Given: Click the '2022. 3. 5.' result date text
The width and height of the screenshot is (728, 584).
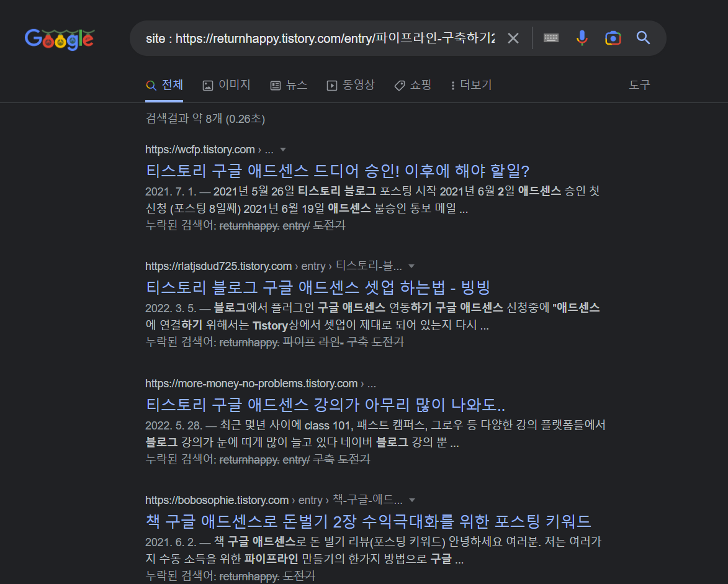Looking at the screenshot, I should 171,308.
